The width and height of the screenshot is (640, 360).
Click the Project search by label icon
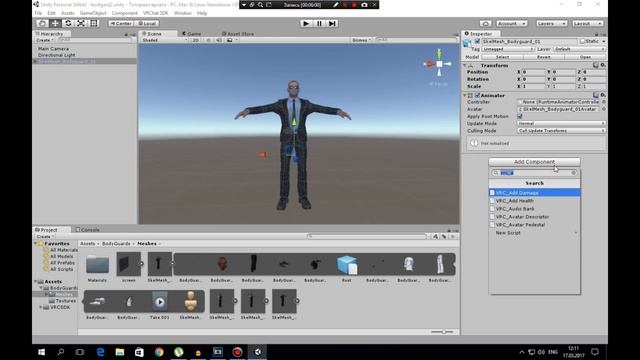point(444,236)
